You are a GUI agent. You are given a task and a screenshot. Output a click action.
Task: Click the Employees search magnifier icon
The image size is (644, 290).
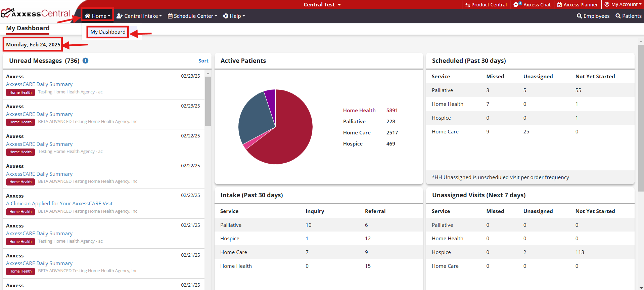pyautogui.click(x=580, y=16)
